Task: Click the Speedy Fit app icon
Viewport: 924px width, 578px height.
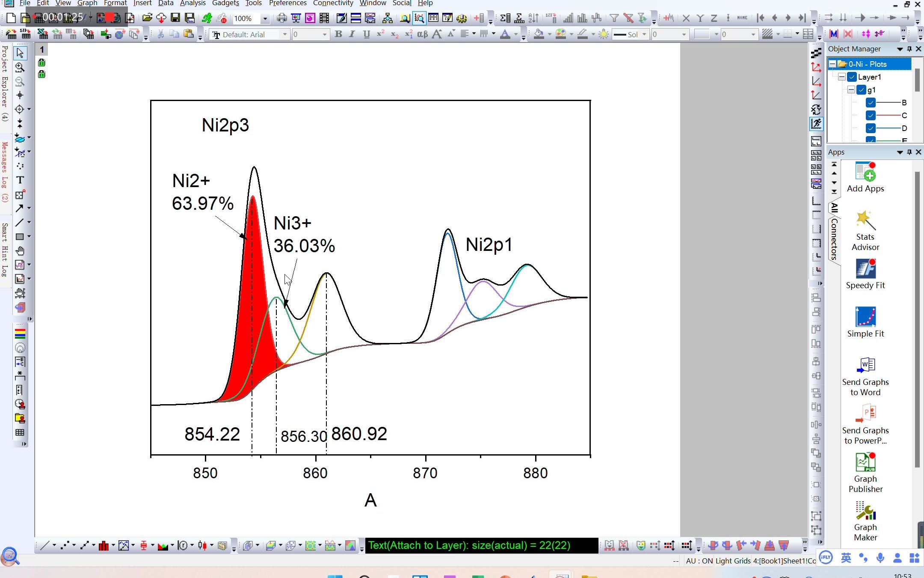Action: coord(865,270)
